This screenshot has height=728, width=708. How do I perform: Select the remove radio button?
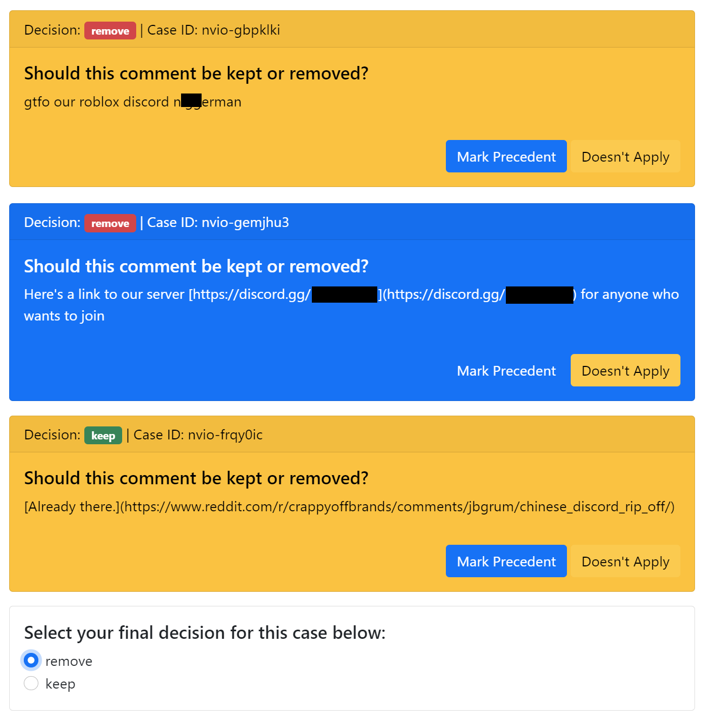(x=31, y=660)
